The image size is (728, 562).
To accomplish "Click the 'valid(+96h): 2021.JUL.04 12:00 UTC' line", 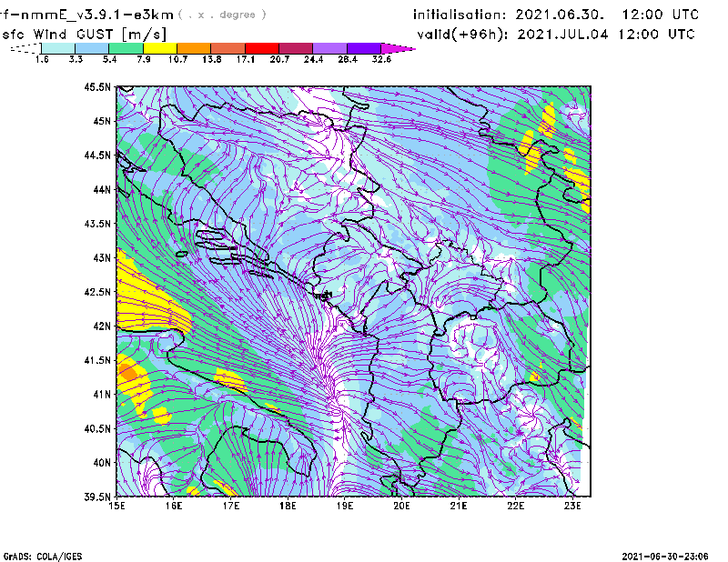I will point(556,35).
